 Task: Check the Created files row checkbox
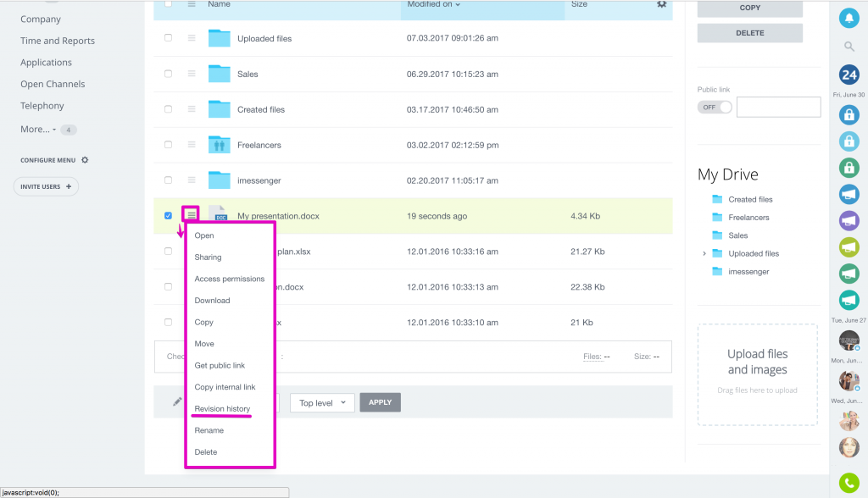[169, 109]
